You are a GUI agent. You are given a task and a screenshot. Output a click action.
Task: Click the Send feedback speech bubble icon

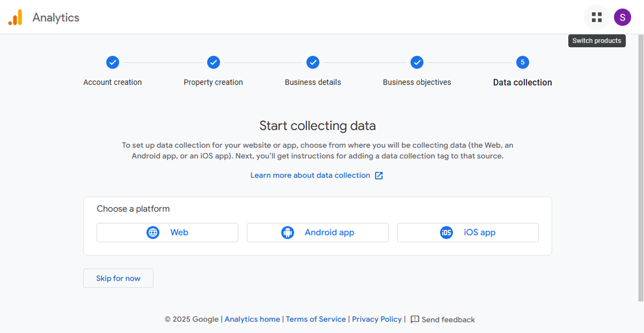point(414,319)
